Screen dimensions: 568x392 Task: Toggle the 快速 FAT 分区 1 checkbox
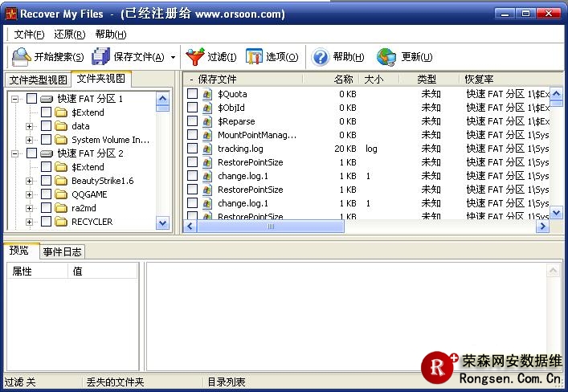pyautogui.click(x=31, y=99)
